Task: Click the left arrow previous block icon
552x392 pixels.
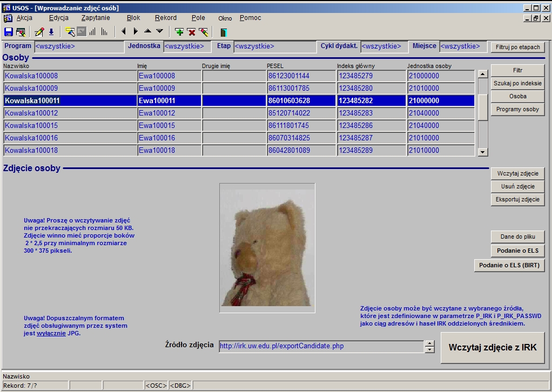Action: pyautogui.click(x=124, y=32)
